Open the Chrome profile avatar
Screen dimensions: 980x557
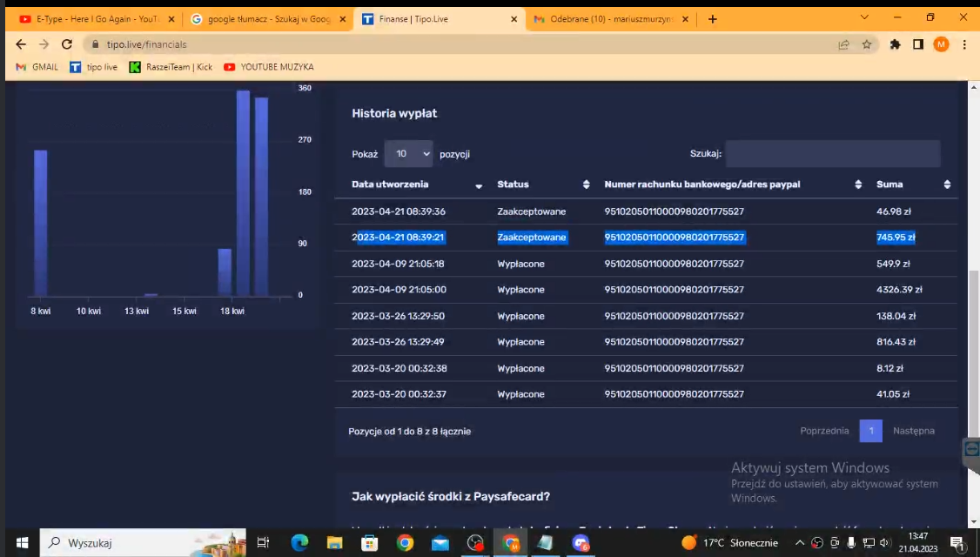(x=941, y=44)
